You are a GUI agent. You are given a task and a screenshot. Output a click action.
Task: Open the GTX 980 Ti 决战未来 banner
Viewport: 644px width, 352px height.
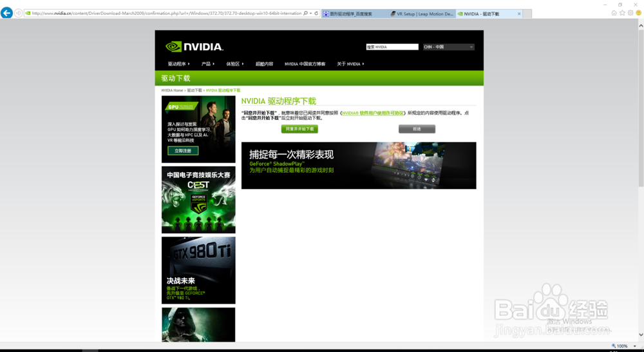click(198, 270)
